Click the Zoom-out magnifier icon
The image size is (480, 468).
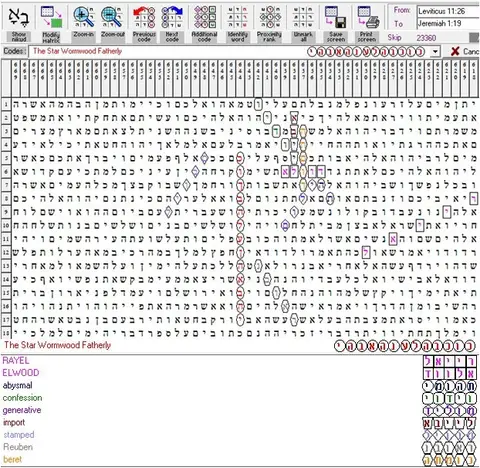[x=112, y=17]
